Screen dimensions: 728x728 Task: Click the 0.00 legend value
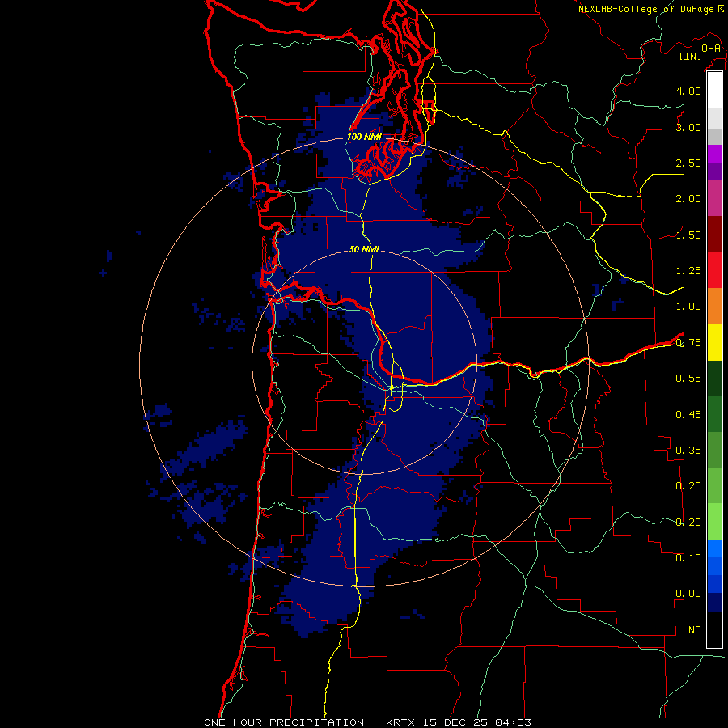(688, 594)
